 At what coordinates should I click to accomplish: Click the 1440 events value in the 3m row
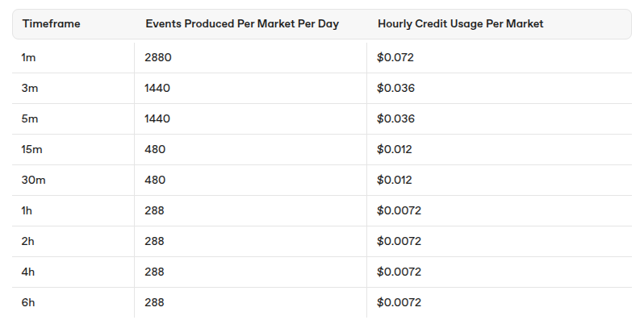click(158, 89)
